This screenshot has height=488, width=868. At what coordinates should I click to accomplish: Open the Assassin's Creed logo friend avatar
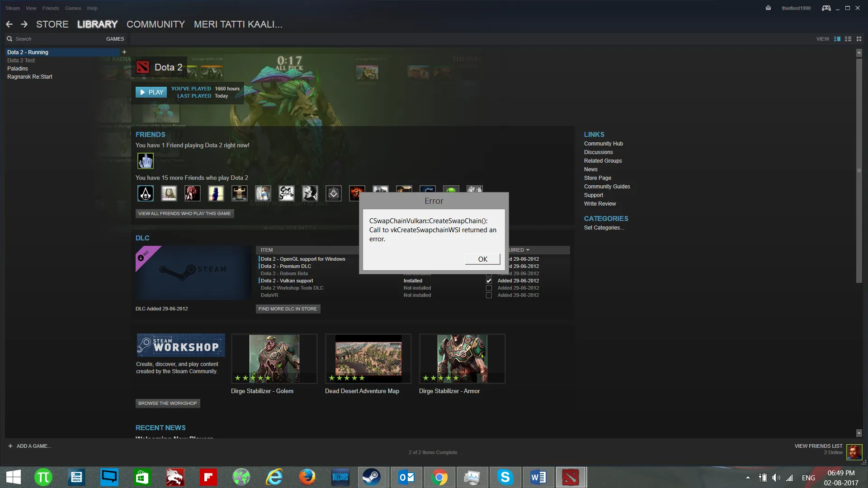coord(146,193)
